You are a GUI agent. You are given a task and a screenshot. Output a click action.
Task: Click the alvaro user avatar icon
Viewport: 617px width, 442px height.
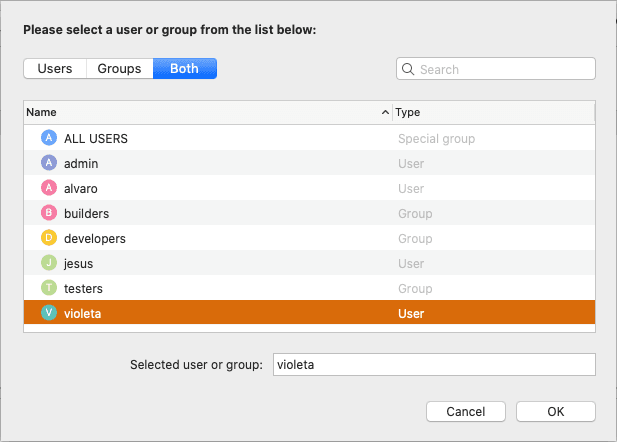pyautogui.click(x=49, y=188)
